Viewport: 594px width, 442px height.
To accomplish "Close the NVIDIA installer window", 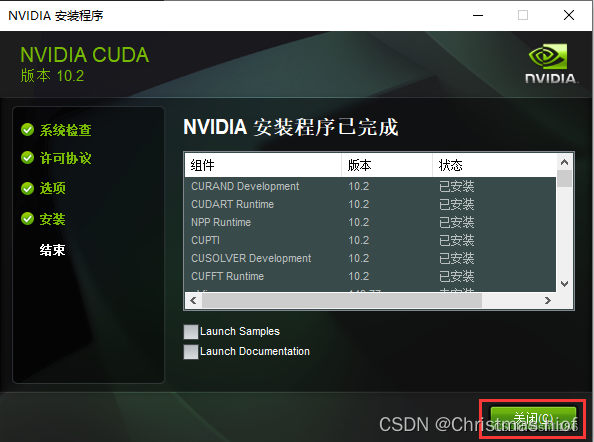I will [569, 15].
